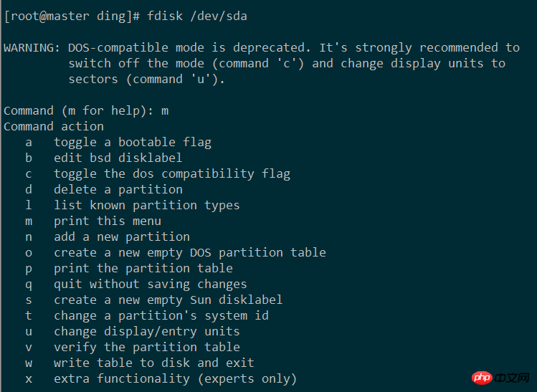Image resolution: width=537 pixels, height=392 pixels.
Task: Click the 'Command (m for help)' prompt
Action: (x=79, y=110)
